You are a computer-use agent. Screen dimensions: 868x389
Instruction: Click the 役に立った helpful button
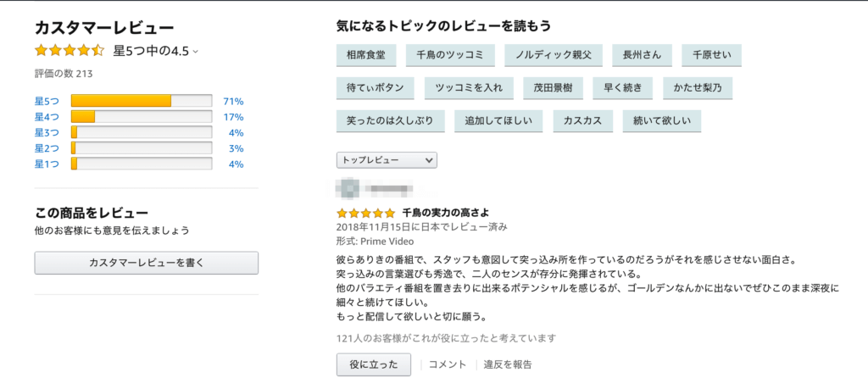(373, 364)
